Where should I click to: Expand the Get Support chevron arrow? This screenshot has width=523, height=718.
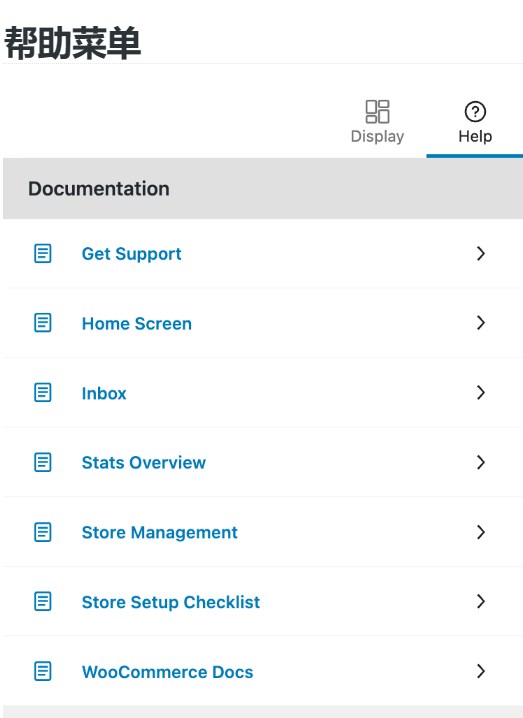[x=480, y=253]
